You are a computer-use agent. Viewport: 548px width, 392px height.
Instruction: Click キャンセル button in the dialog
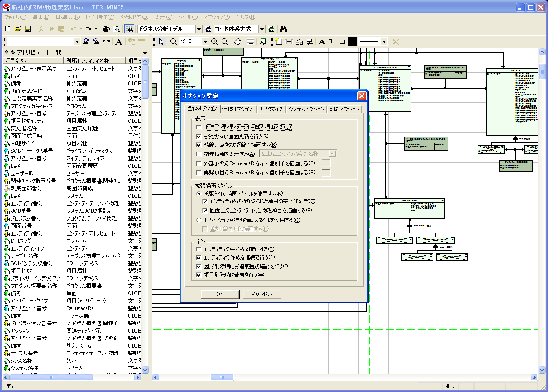coord(262,294)
